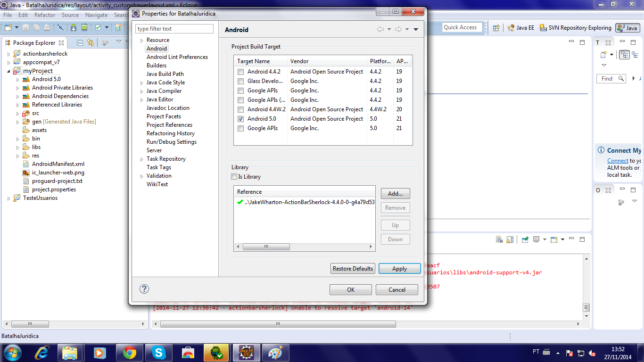This screenshot has width=644, height=362.
Task: Click the help question mark icon in Properties dialog
Action: (144, 289)
